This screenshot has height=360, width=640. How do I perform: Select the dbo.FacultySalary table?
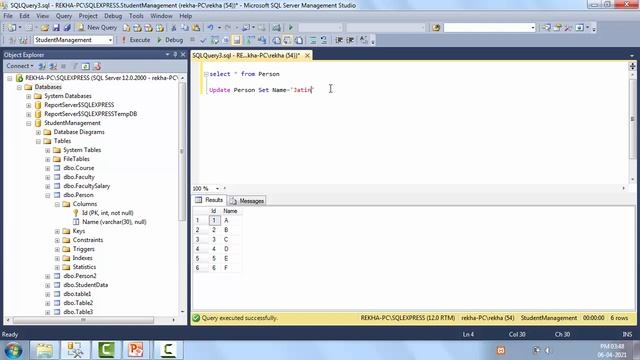pyautogui.click(x=87, y=186)
